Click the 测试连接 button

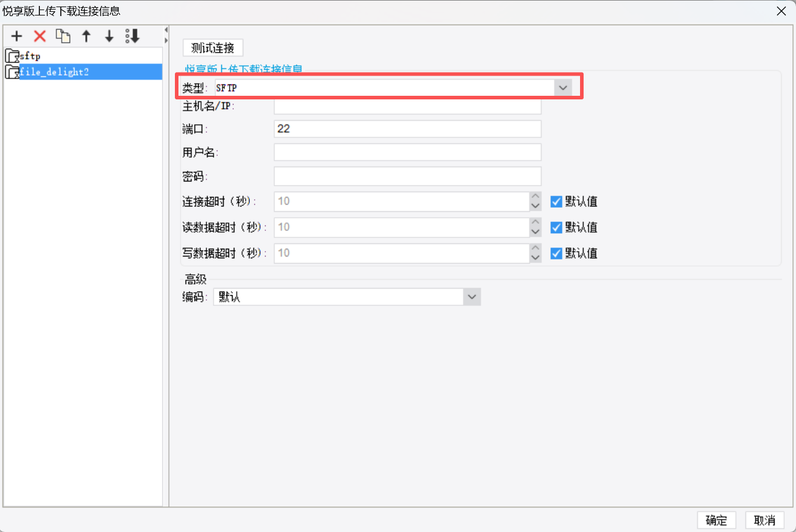(x=213, y=48)
